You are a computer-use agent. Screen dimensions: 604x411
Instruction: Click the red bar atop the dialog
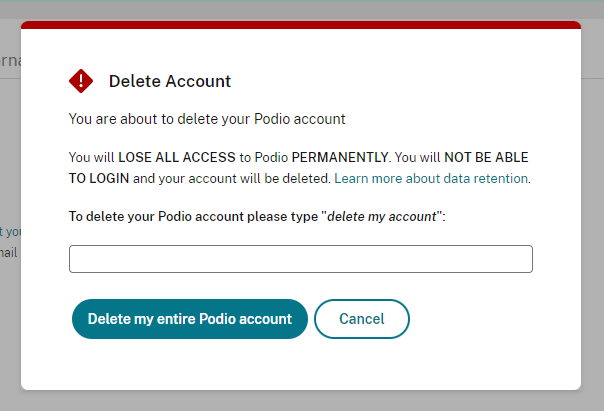click(x=301, y=25)
